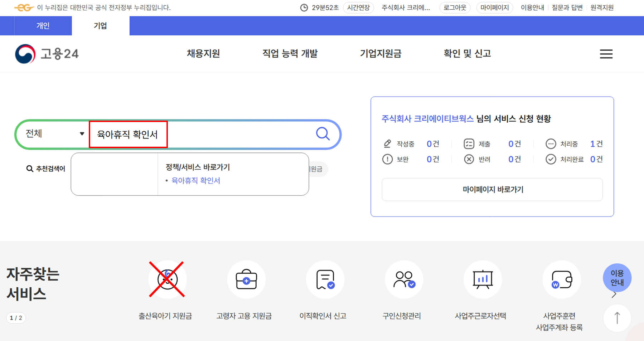Click the 출산육아기 지원금 label
644x341 pixels.
click(x=165, y=316)
